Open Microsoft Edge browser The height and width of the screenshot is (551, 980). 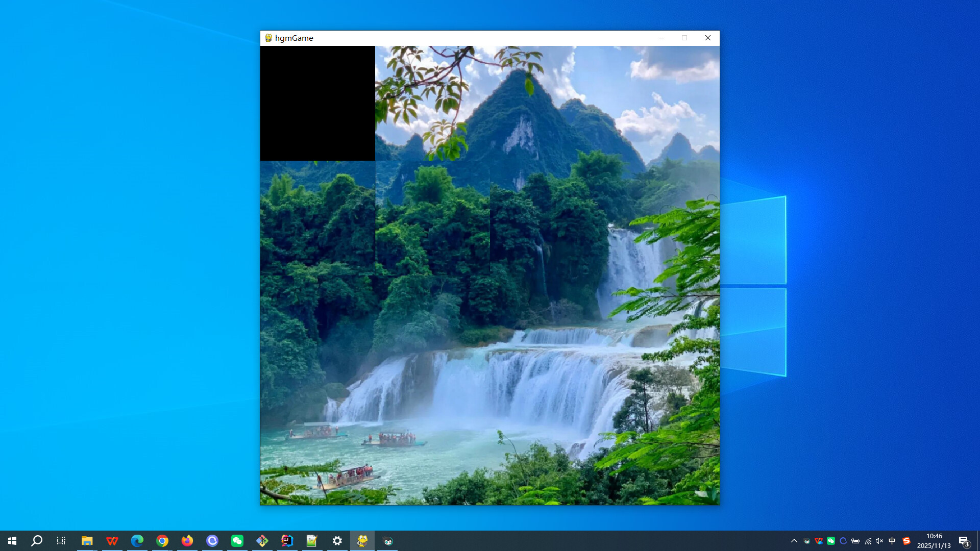coord(137,540)
